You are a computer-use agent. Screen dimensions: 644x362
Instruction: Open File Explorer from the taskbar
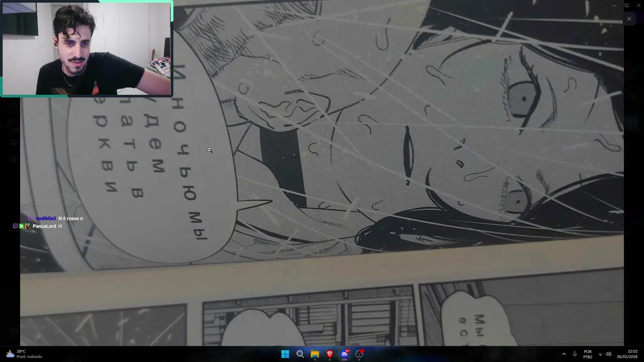click(315, 354)
